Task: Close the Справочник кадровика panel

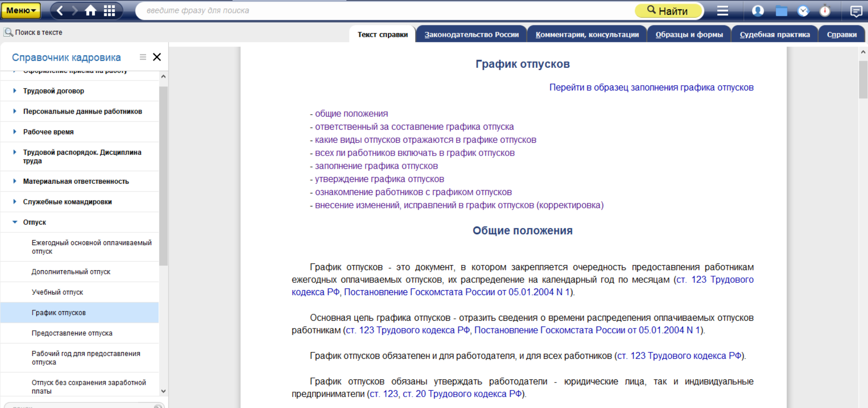Action: pos(157,57)
